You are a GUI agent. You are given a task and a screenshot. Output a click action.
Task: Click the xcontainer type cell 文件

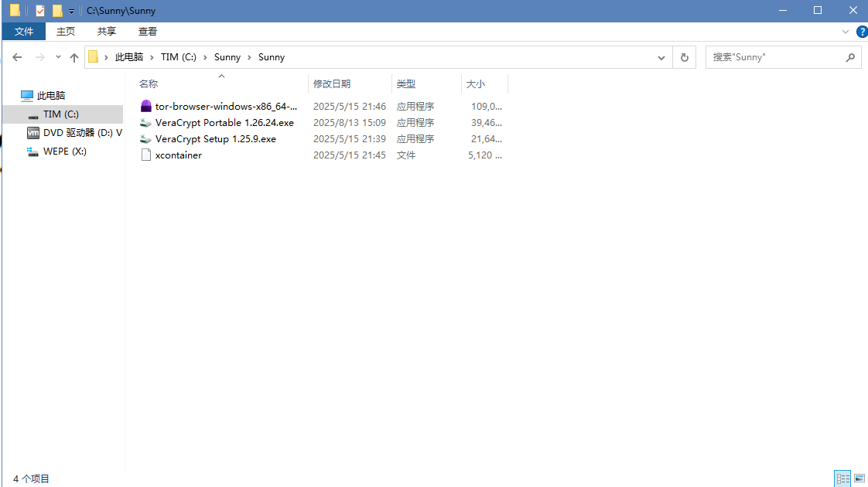pos(406,155)
